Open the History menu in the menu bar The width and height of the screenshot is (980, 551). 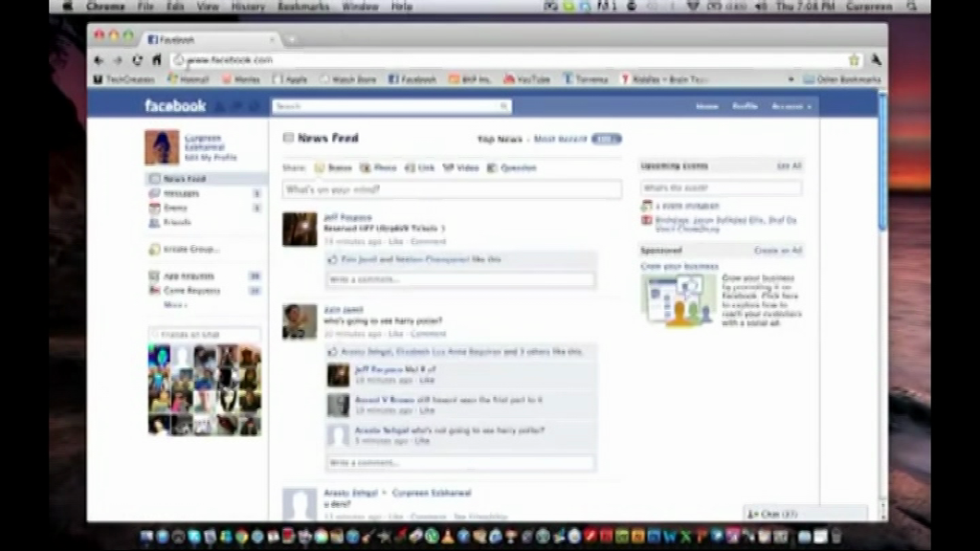click(248, 6)
